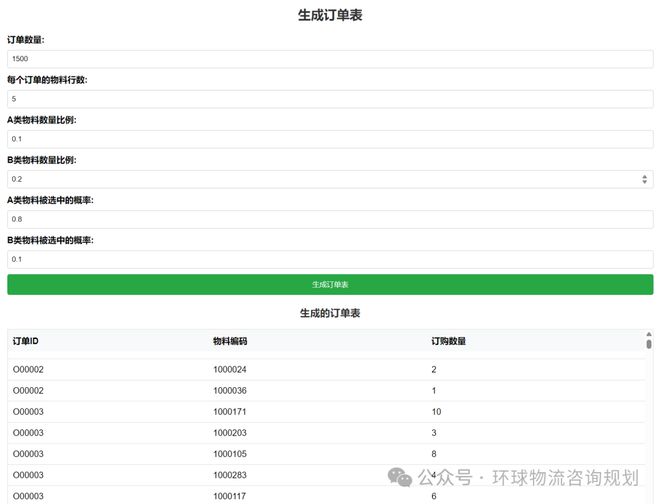Click the cell with material code 1000203
Screen dimensions: 660x504
pyautogui.click(x=230, y=433)
